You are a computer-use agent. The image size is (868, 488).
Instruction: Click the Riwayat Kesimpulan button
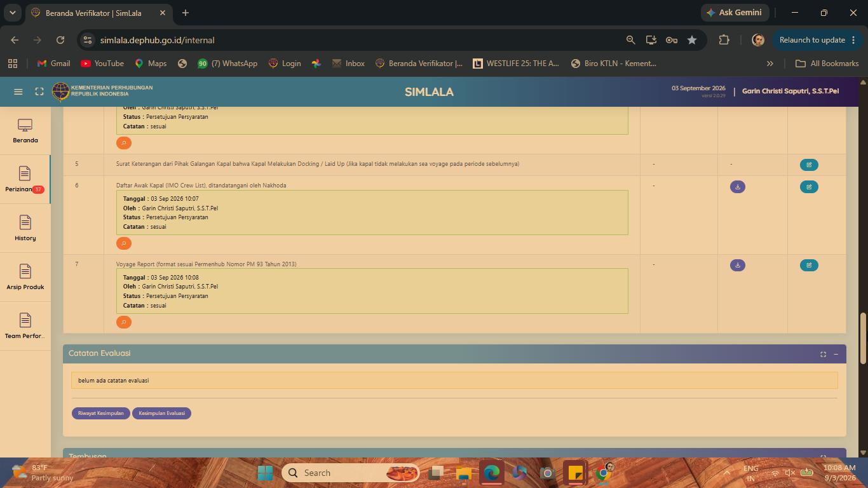click(100, 413)
